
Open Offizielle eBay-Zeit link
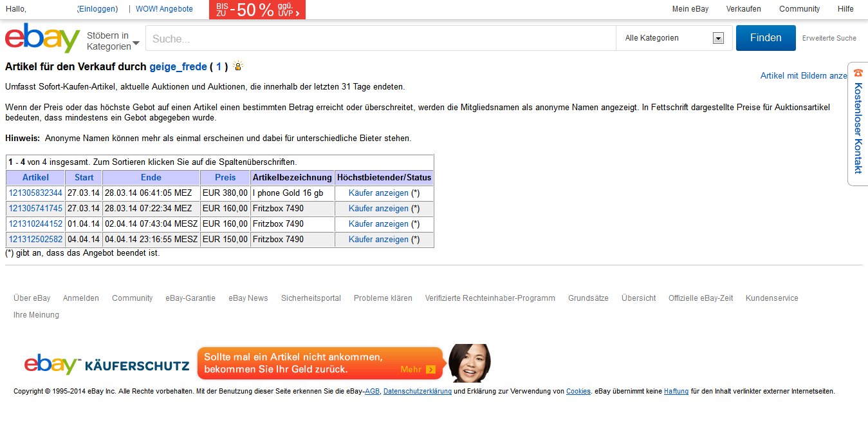tap(701, 298)
